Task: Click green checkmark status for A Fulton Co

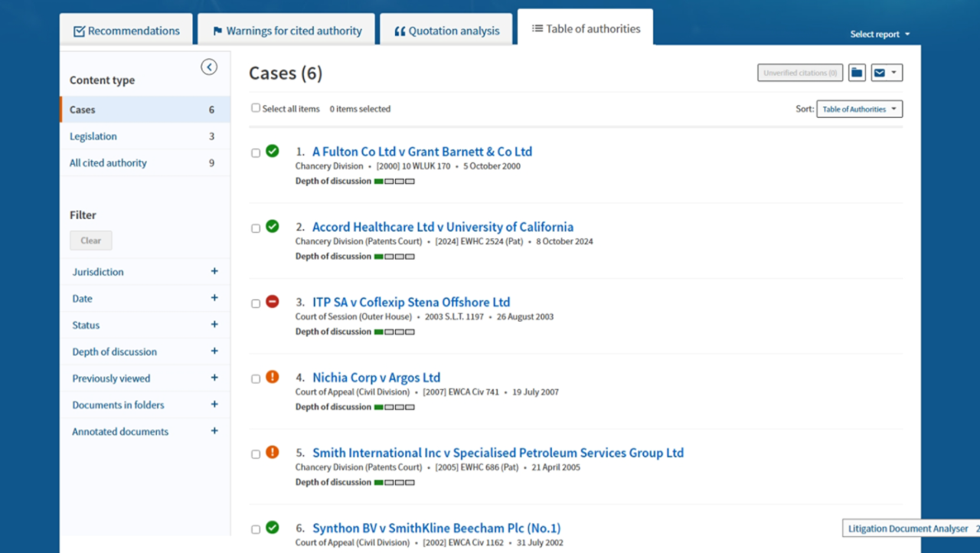Action: [273, 152]
